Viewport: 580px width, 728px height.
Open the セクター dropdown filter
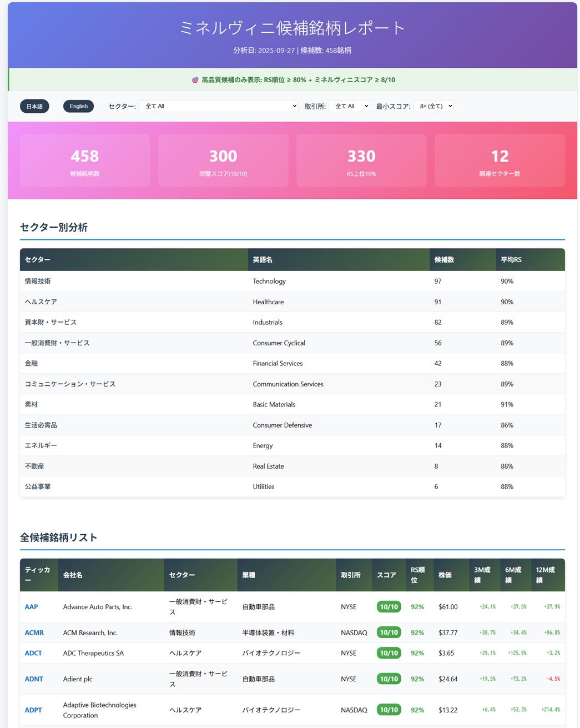(x=219, y=106)
